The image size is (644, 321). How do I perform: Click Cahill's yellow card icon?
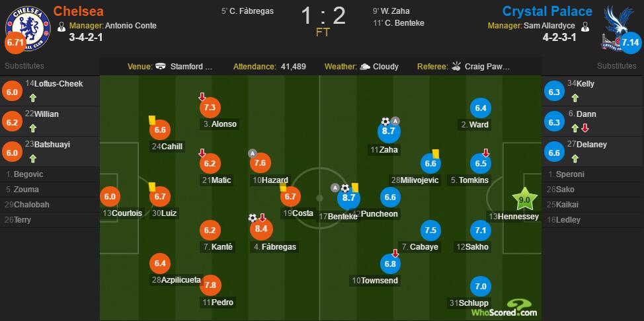pos(152,120)
